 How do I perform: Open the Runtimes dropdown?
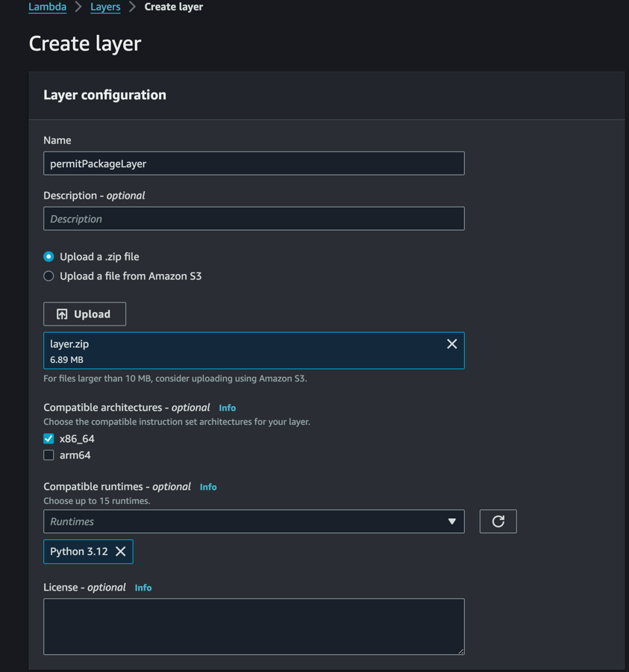click(254, 521)
